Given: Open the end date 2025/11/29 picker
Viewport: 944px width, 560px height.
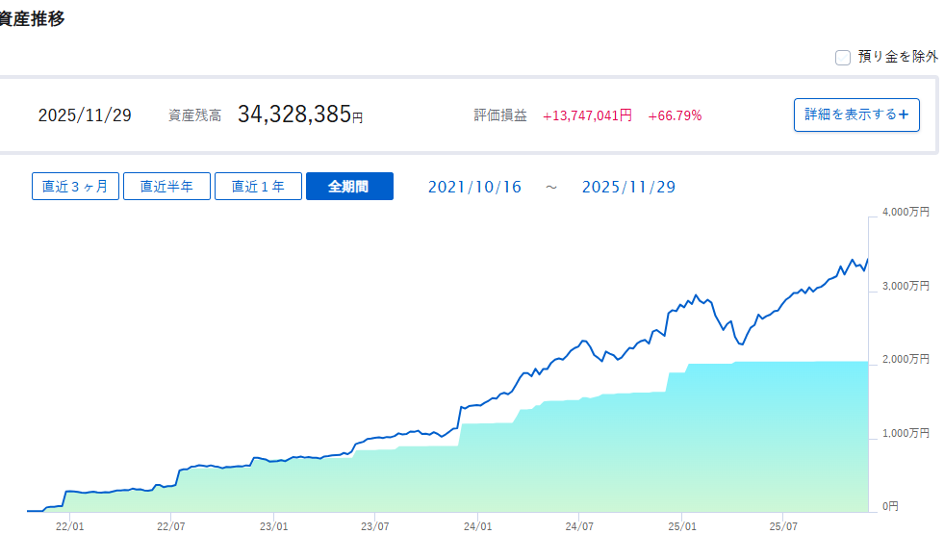Looking at the screenshot, I should click(x=628, y=187).
